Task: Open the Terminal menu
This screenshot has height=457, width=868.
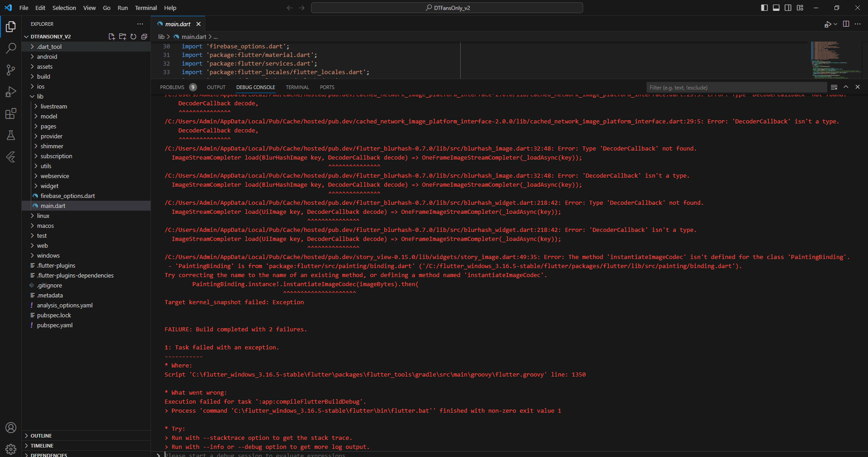Action: 146,8
